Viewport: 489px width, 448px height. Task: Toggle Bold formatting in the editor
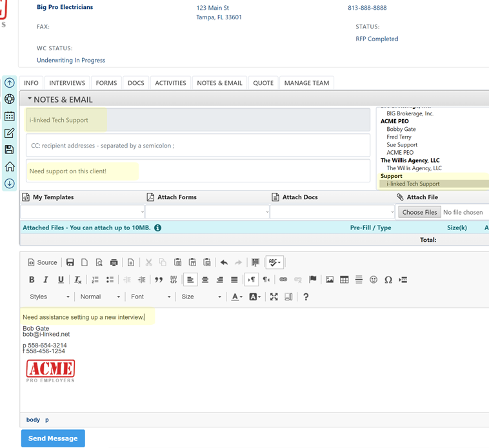[32, 280]
